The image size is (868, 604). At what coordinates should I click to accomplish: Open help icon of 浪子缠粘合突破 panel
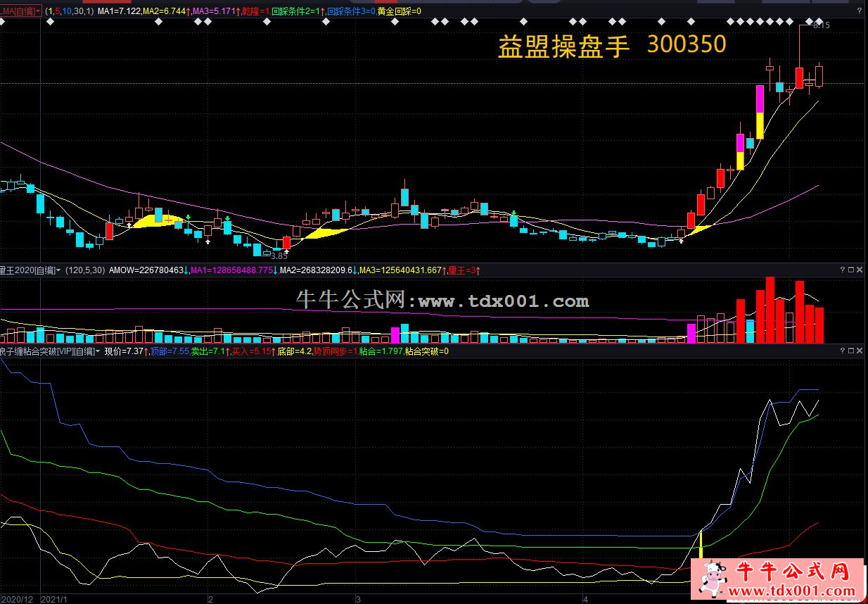pyautogui.click(x=842, y=350)
